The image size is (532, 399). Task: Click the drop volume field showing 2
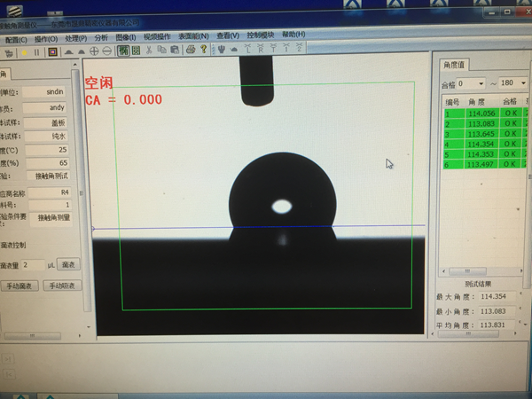(x=32, y=264)
